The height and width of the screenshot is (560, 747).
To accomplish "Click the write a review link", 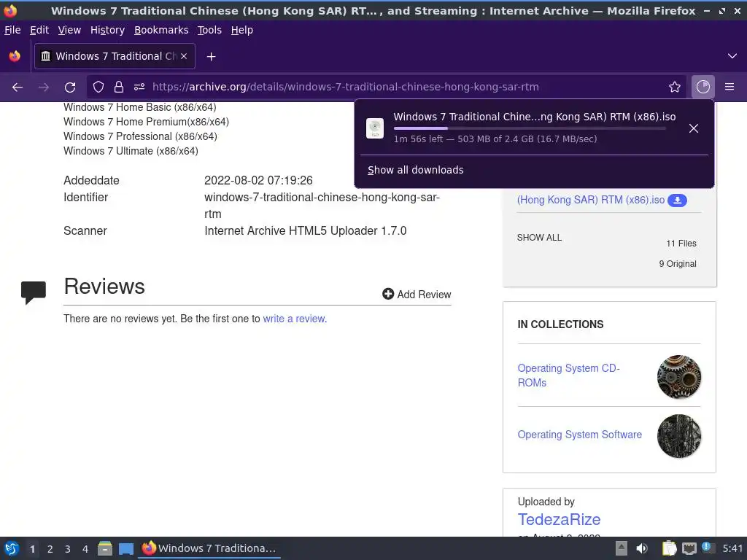I will [295, 319].
